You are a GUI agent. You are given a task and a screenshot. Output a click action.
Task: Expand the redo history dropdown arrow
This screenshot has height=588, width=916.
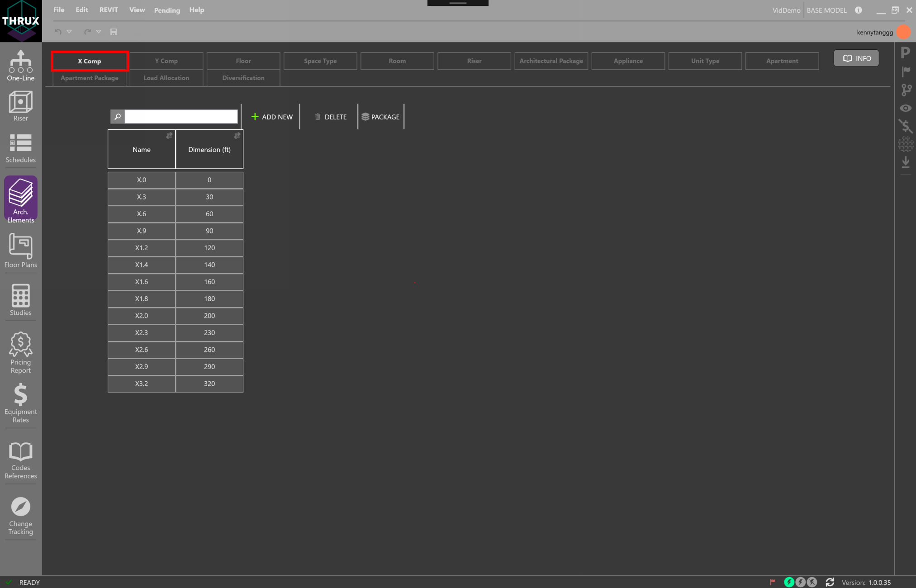point(99,32)
